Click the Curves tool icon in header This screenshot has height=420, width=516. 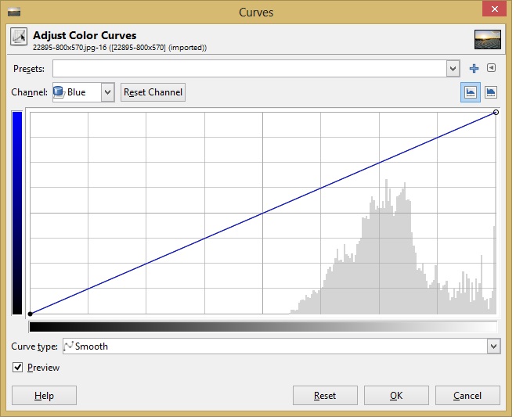pos(19,39)
